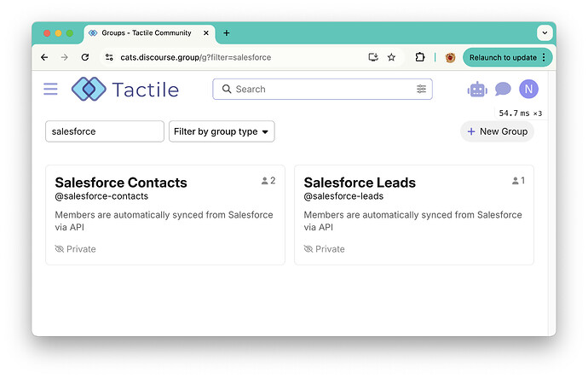Open browser extensions puzzle icon
This screenshot has height=378, width=588.
coord(420,57)
